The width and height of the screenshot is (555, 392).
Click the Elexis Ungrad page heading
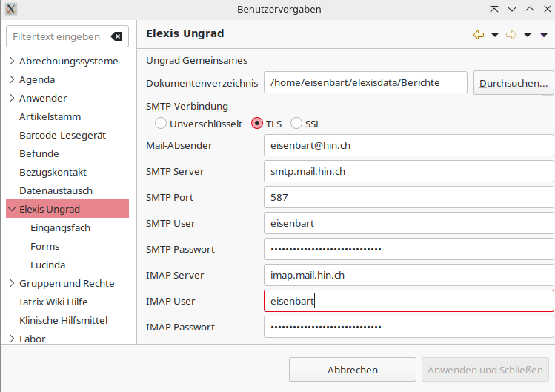click(185, 33)
